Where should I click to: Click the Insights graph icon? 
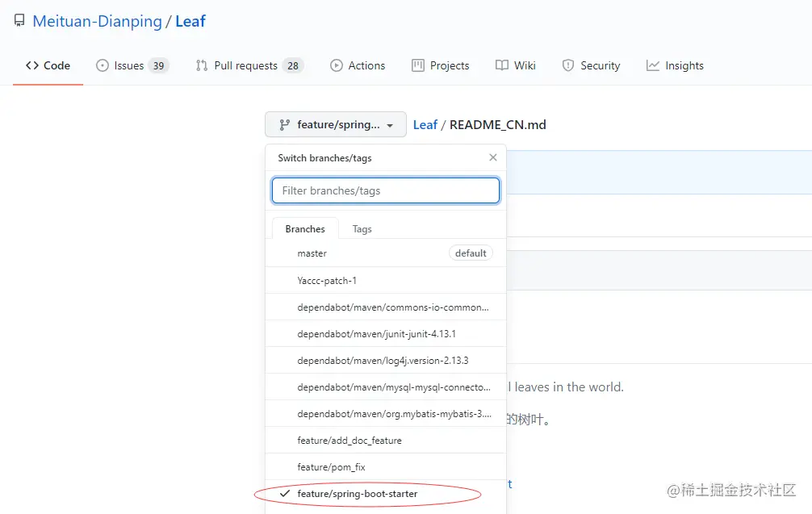click(652, 65)
